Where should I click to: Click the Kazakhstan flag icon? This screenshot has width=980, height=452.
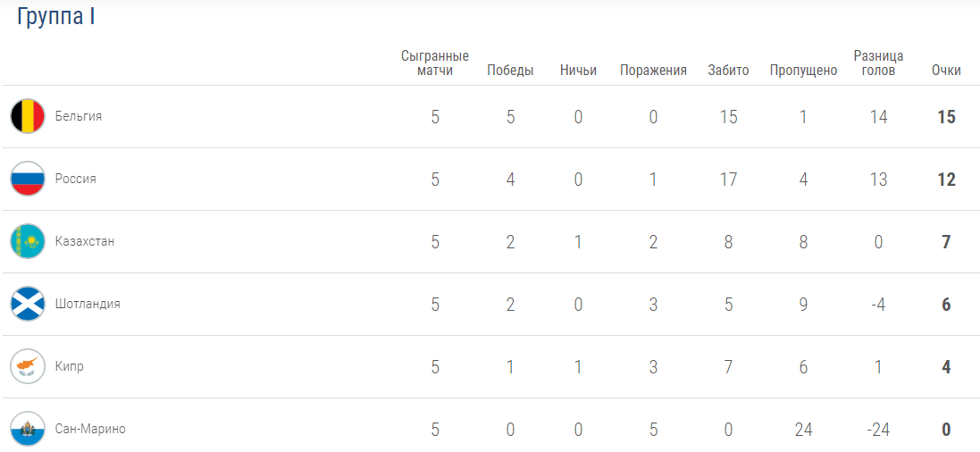tap(28, 241)
